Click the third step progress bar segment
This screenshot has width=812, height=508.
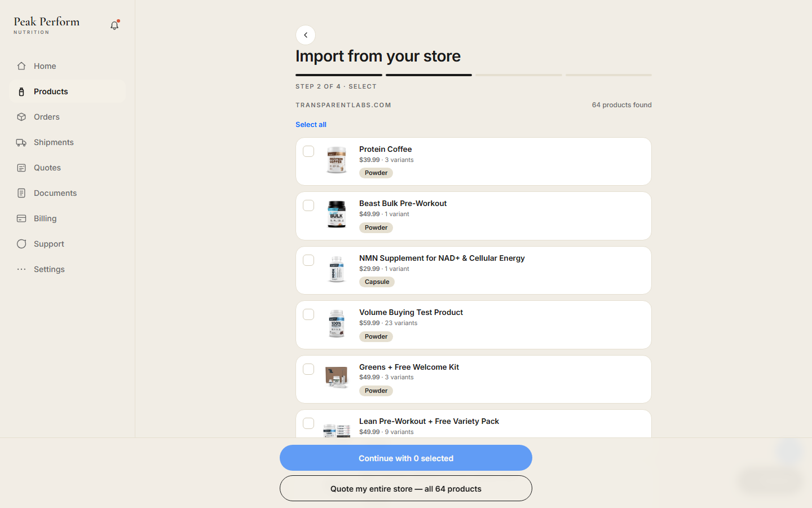(x=519, y=75)
